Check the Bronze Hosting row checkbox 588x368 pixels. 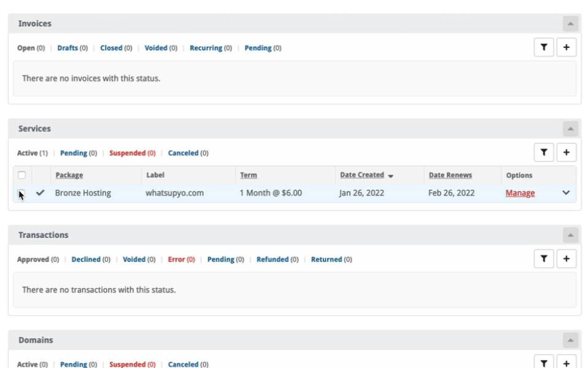click(22, 193)
